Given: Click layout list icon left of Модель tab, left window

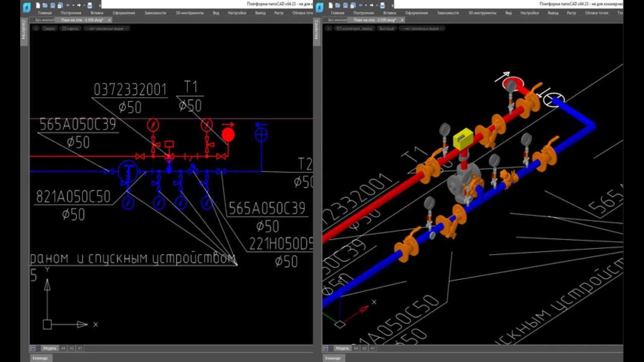Looking at the screenshot, I should click(33, 348).
